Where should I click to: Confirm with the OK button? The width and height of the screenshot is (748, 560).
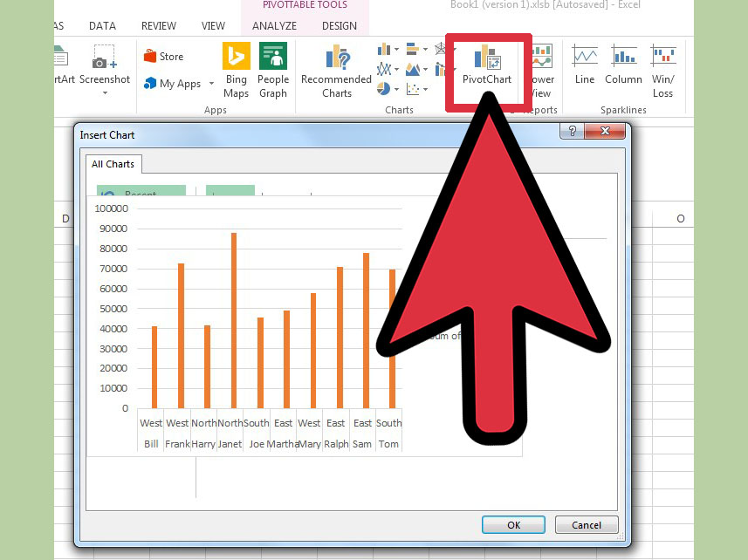513,524
